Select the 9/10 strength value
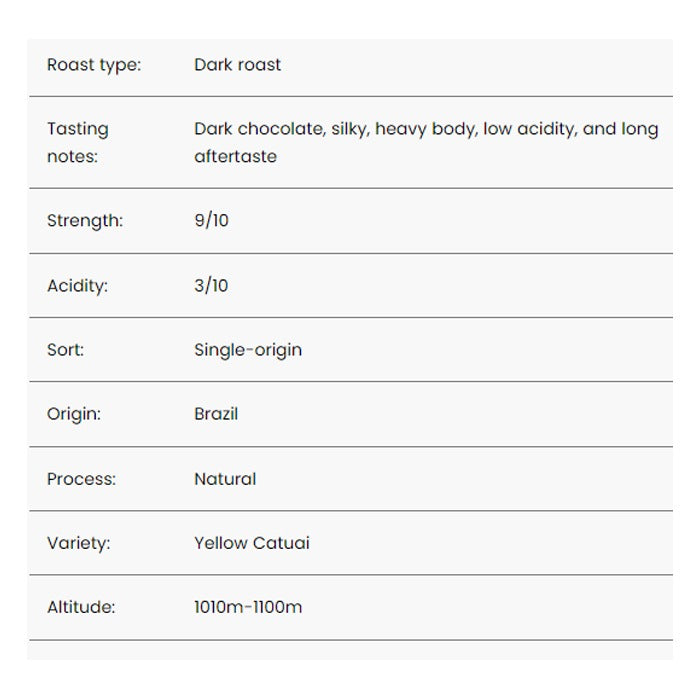Image resolution: width=700 pixels, height=700 pixels. 211,221
